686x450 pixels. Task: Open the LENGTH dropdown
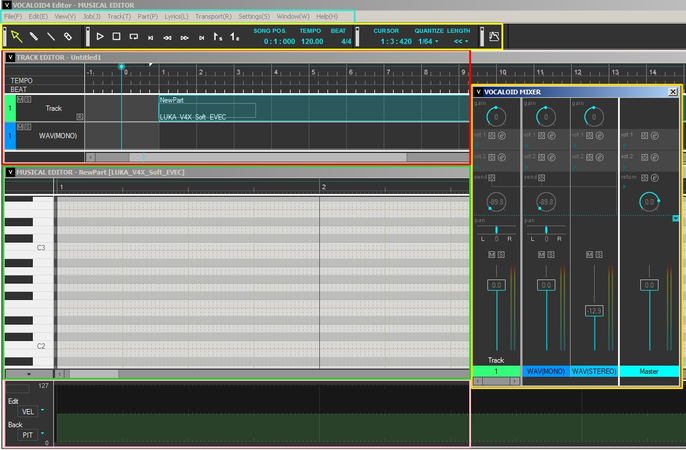pyautogui.click(x=467, y=41)
